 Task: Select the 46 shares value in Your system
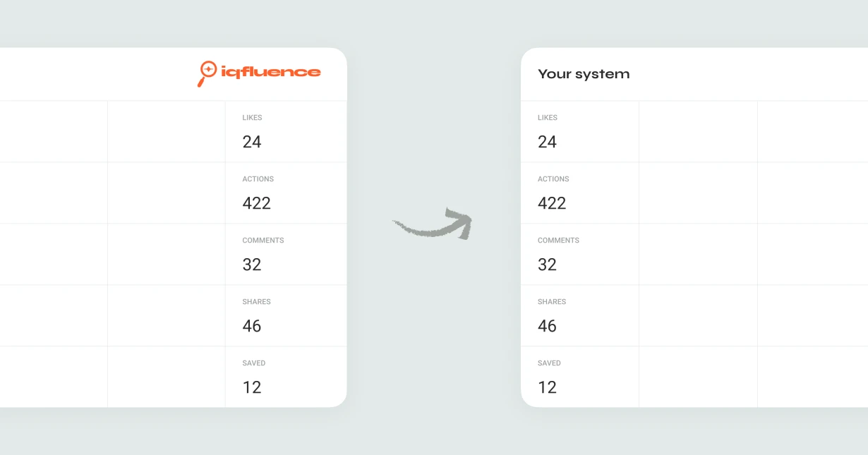point(548,326)
